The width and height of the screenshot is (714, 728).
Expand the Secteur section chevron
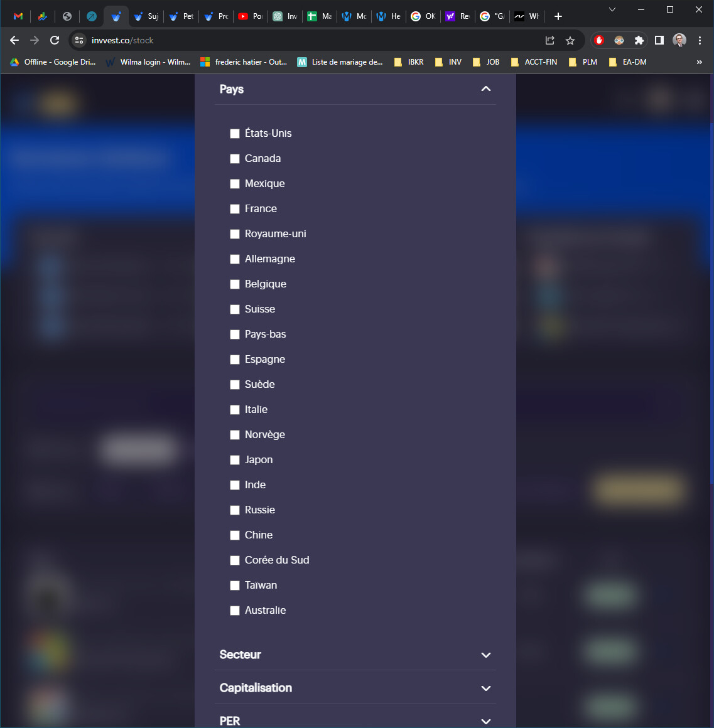pyautogui.click(x=486, y=655)
